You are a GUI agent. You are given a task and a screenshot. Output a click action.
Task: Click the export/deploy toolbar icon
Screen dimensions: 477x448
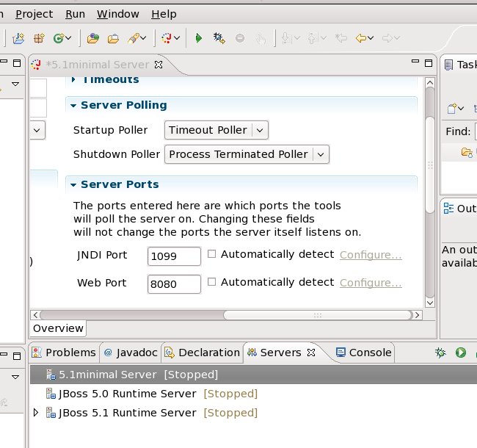[18, 38]
